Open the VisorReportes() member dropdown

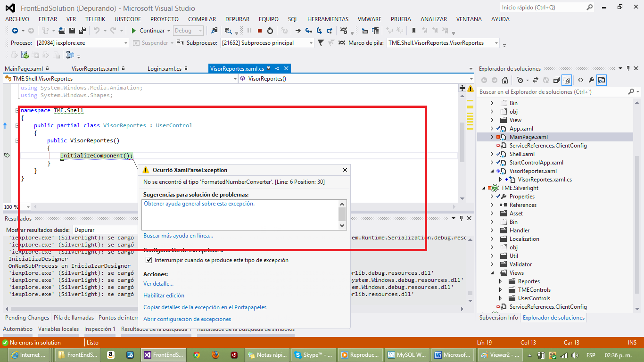point(471,79)
